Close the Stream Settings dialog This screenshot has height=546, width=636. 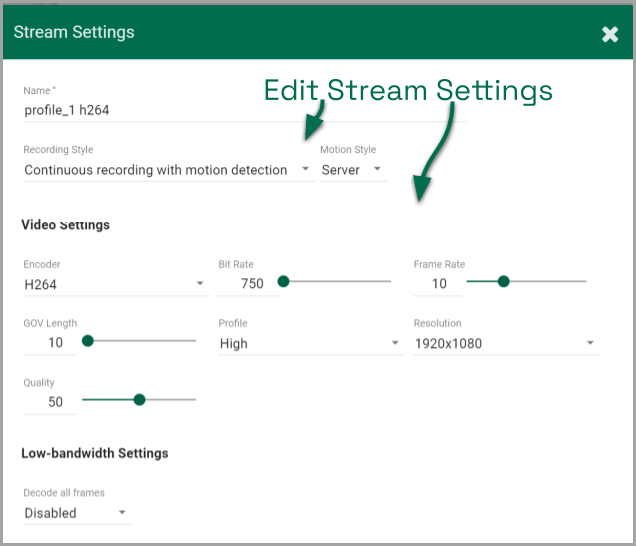click(x=610, y=34)
